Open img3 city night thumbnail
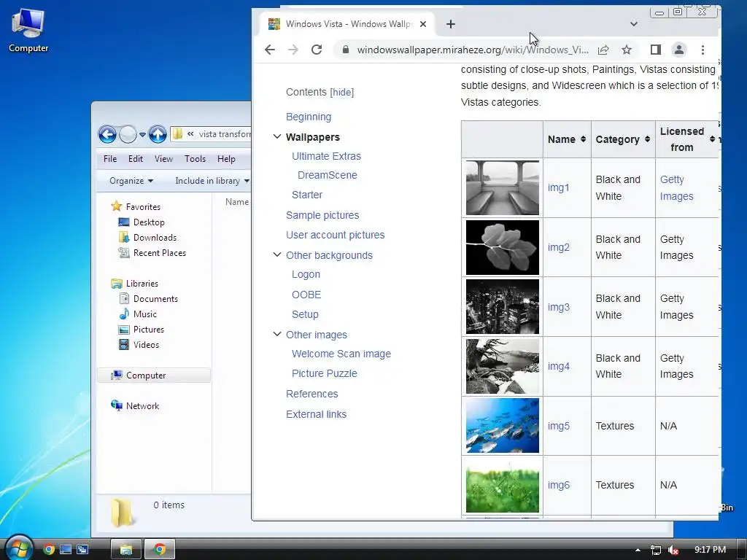This screenshot has height=560, width=747. pos(502,307)
